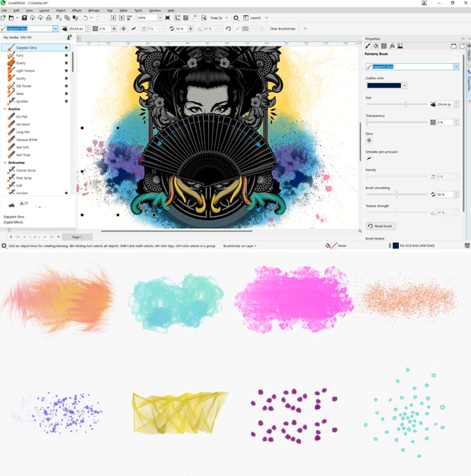Open the Bitmaps menu

click(x=94, y=11)
